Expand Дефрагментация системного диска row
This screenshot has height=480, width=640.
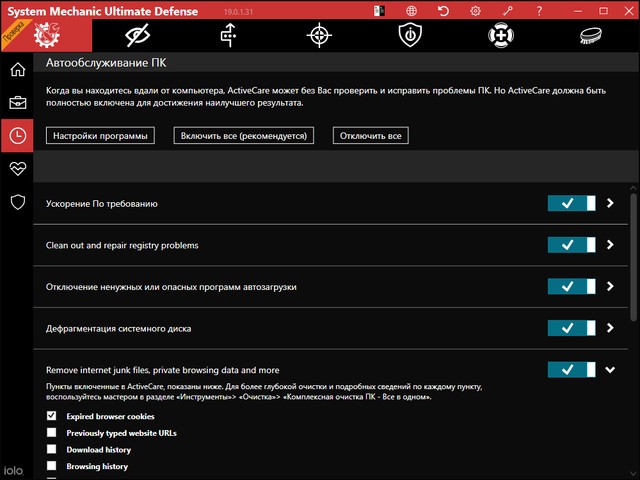tap(610, 328)
